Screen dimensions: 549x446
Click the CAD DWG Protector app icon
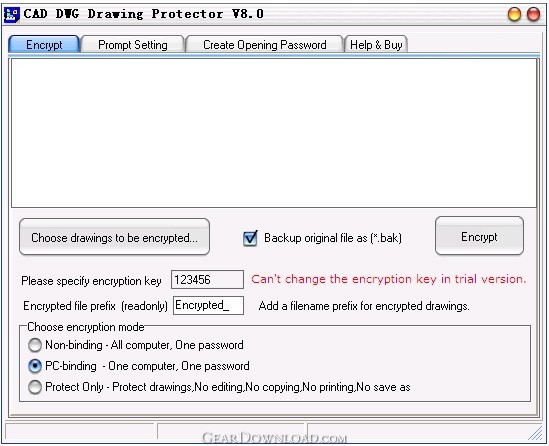coord(11,15)
